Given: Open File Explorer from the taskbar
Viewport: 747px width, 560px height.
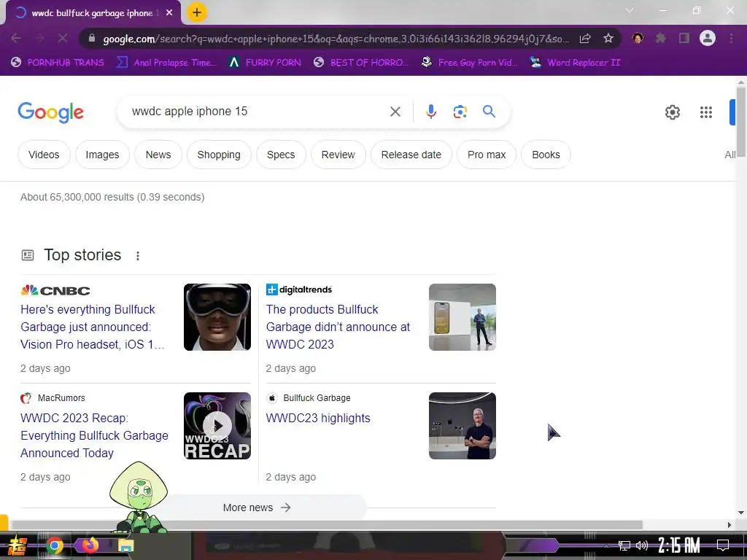Looking at the screenshot, I should 125,545.
